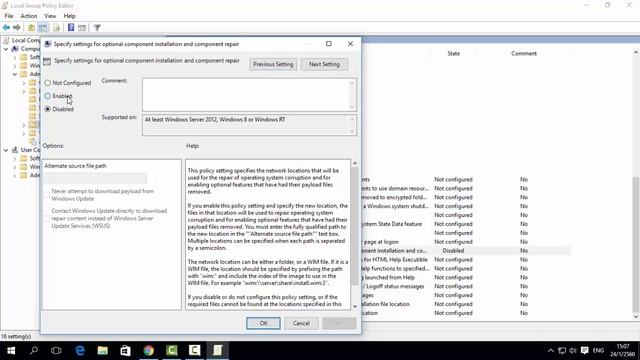Image resolution: width=640 pixels, height=360 pixels.
Task: Check Never attempt to download payload option
Action: click(x=47, y=195)
